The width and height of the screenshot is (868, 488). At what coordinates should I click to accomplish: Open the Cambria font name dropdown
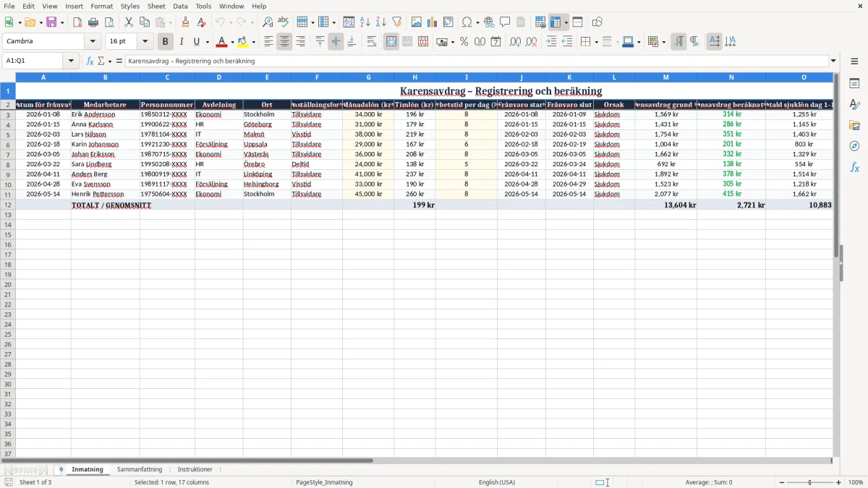click(x=93, y=42)
